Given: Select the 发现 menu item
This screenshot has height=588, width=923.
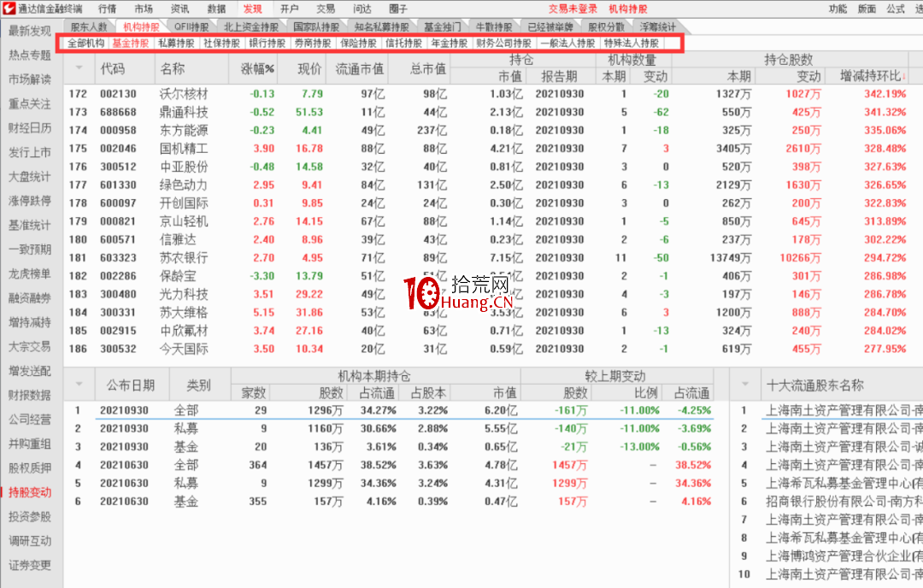Looking at the screenshot, I should click(x=252, y=9).
